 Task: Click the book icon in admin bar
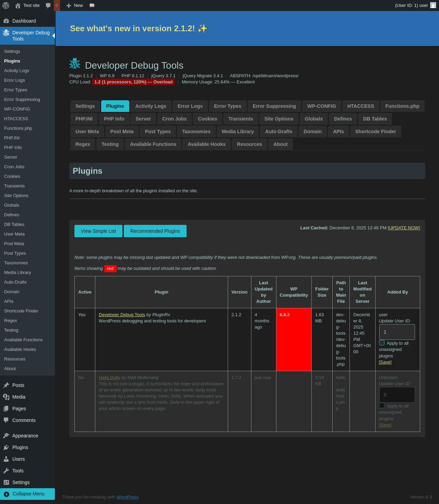tap(92, 5)
